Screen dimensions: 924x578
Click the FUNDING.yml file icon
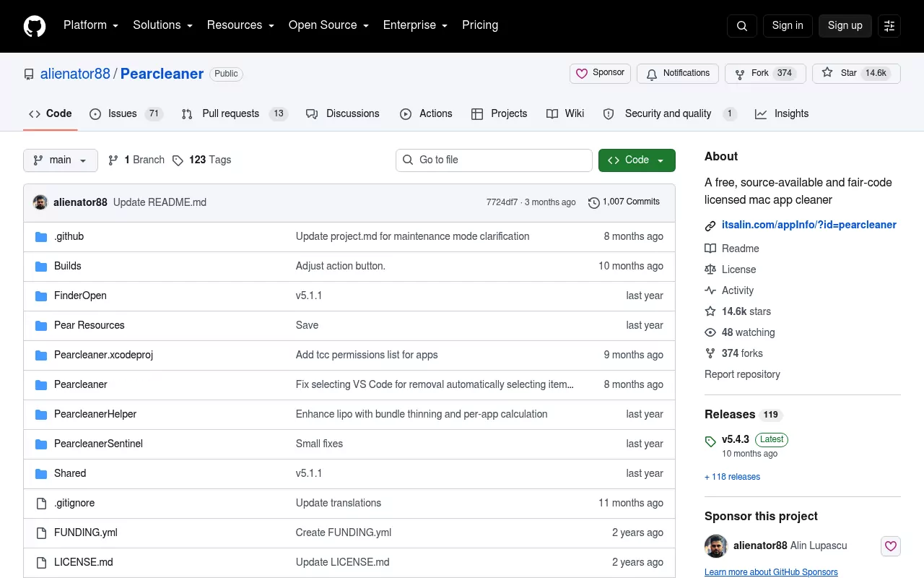pos(41,533)
